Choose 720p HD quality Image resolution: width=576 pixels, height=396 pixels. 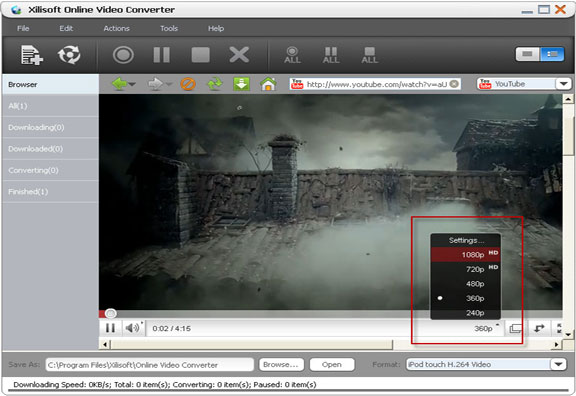(x=465, y=269)
